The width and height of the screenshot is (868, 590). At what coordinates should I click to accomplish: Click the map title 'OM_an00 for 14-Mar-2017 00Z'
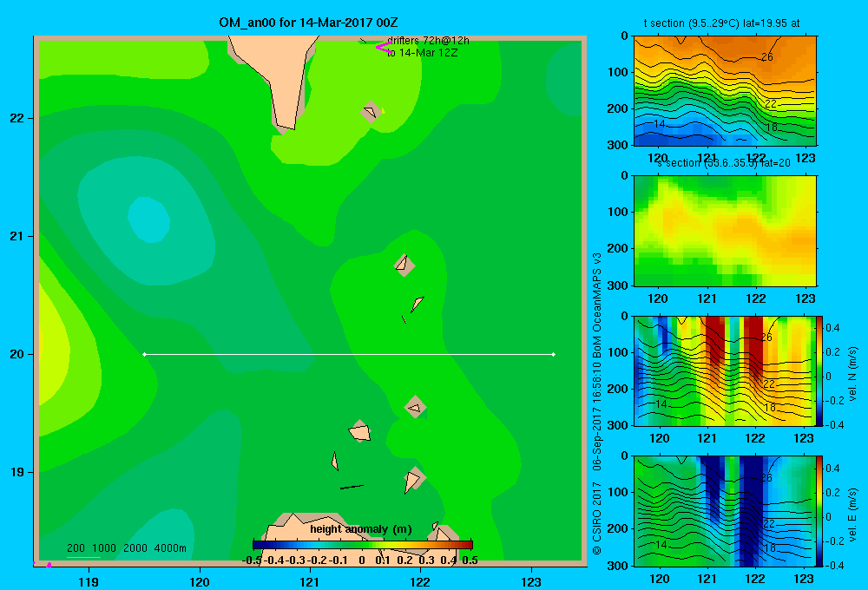[308, 23]
